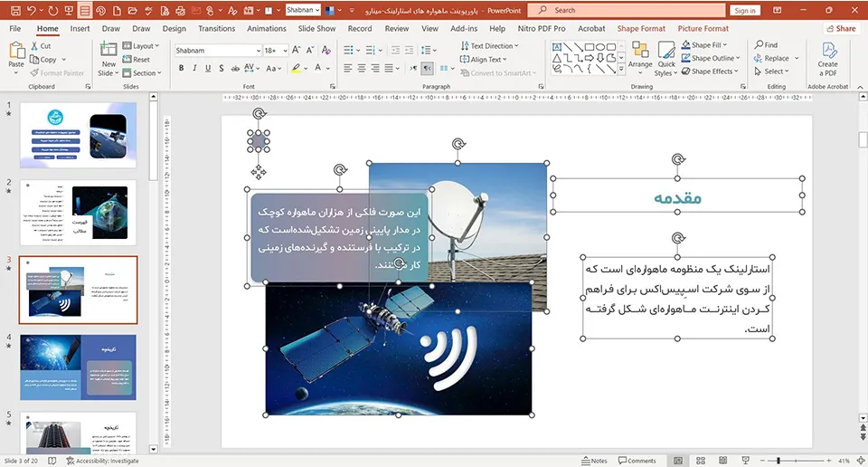Image resolution: width=868 pixels, height=467 pixels.
Task: Align text to the left
Action: coord(347,68)
